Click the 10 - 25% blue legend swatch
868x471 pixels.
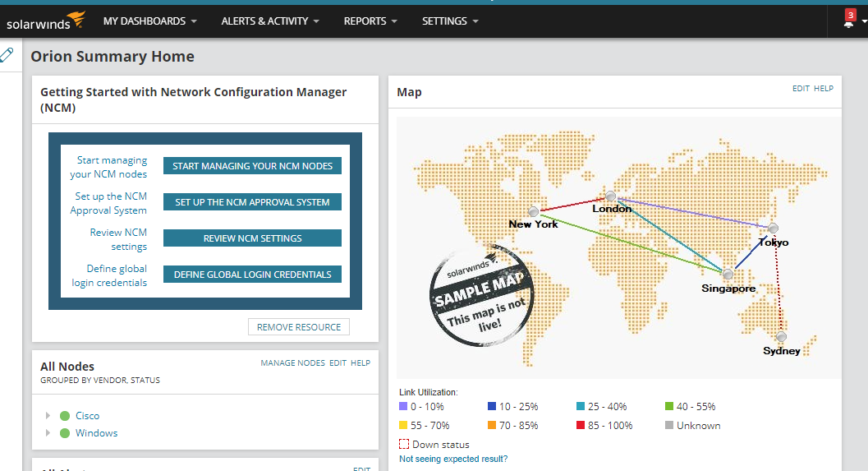coord(492,406)
